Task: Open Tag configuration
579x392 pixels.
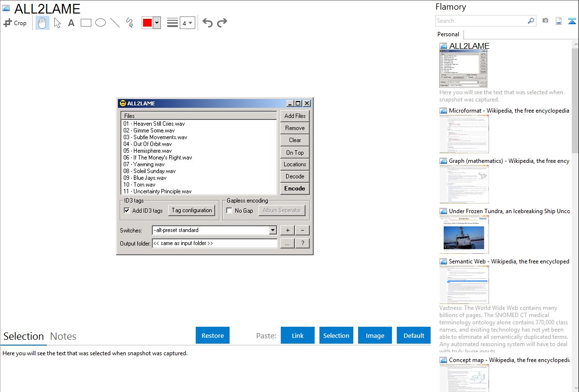Action: tap(192, 210)
